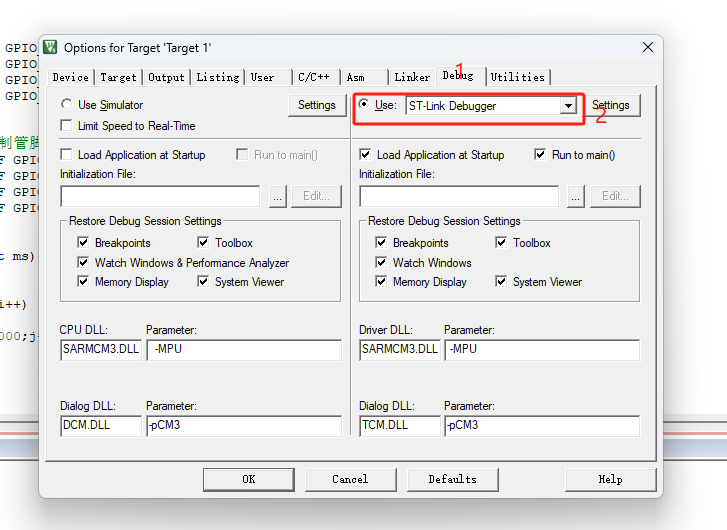Screen dimensions: 727x530
Task: Click the Driver DLL parameter field
Action: pos(541,349)
